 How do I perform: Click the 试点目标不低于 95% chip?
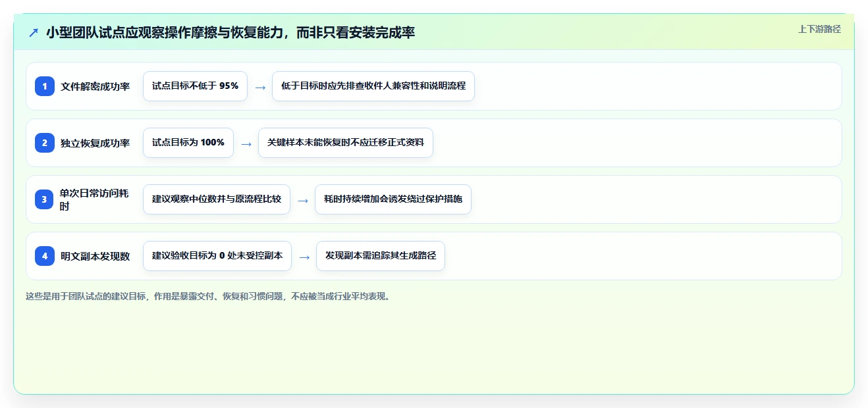[x=195, y=86]
